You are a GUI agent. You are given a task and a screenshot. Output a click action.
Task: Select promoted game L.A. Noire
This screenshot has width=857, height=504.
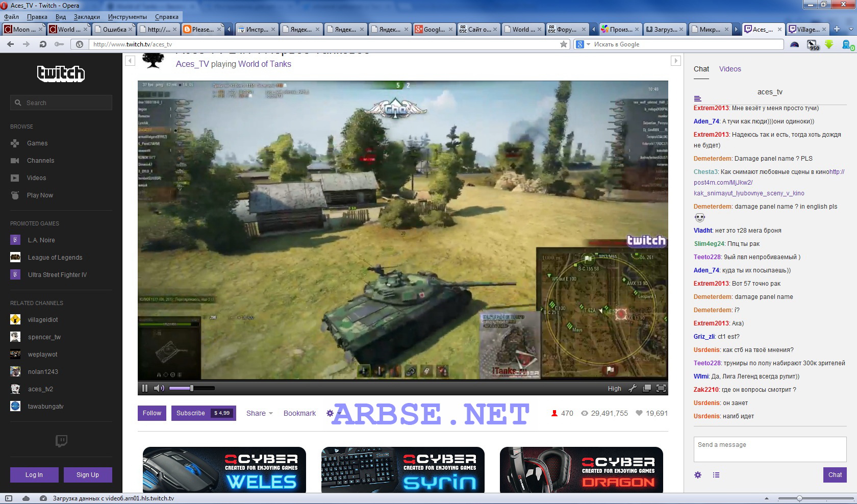click(41, 240)
